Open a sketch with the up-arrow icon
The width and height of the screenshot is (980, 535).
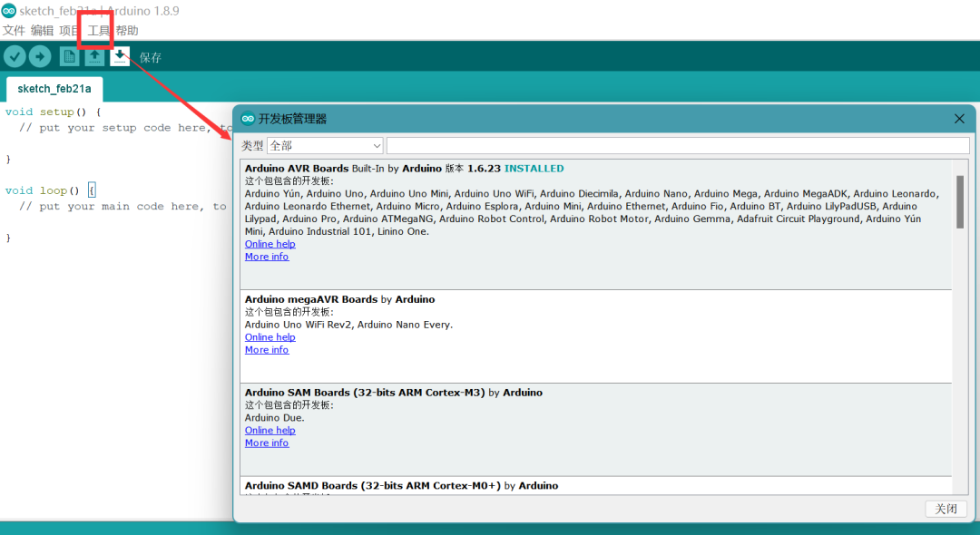[94, 57]
